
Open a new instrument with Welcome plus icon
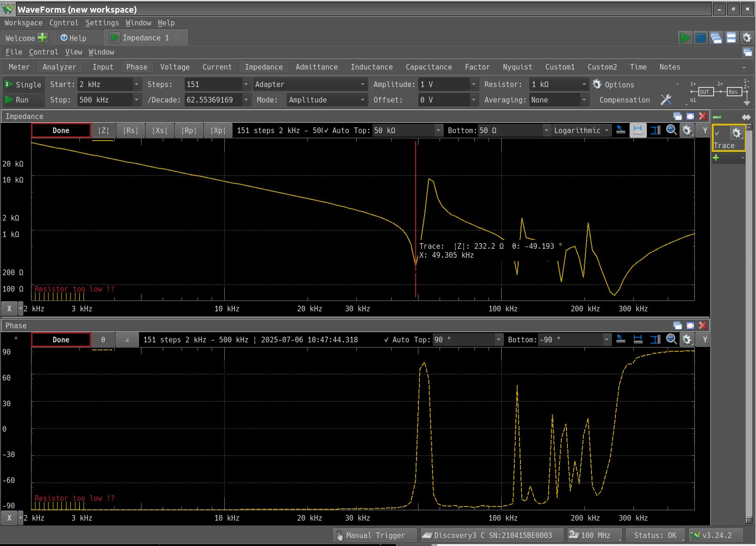(x=42, y=38)
